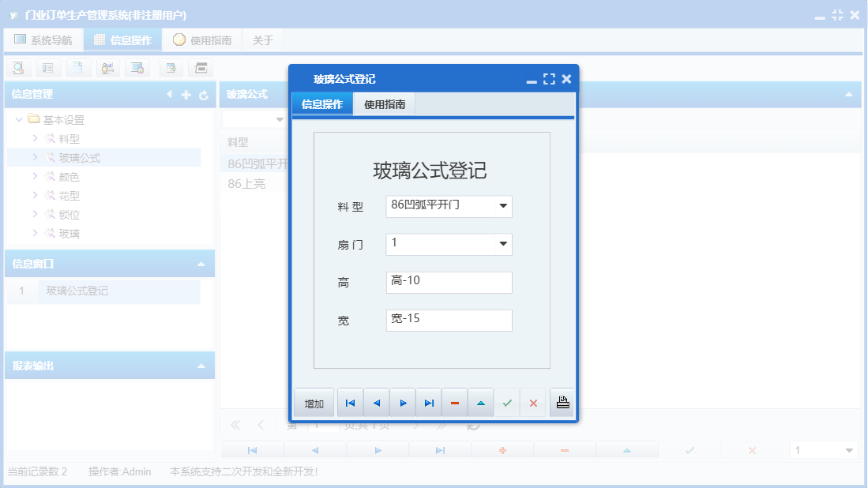868x488 pixels.
Task: Open the 料型 dropdown in the dialog
Action: (x=505, y=206)
